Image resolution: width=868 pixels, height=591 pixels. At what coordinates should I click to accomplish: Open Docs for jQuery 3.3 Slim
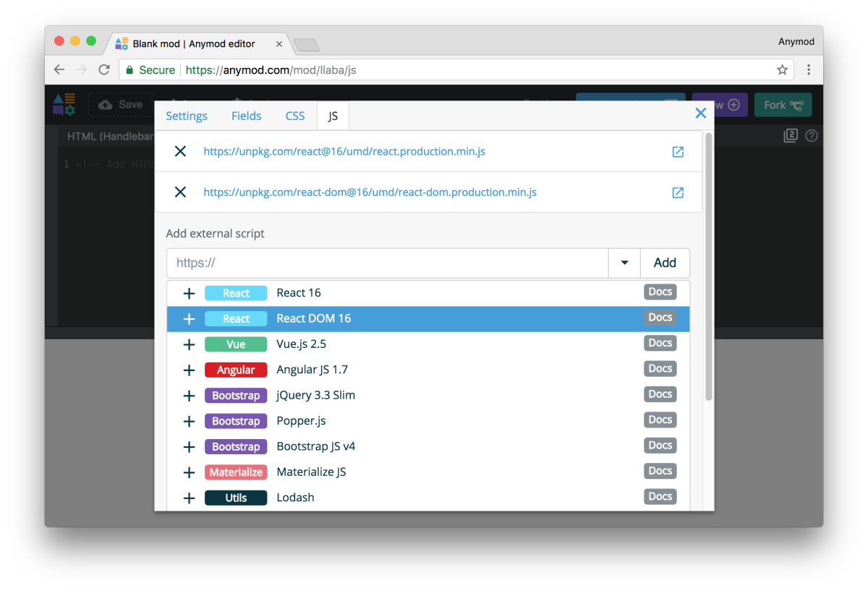click(660, 394)
